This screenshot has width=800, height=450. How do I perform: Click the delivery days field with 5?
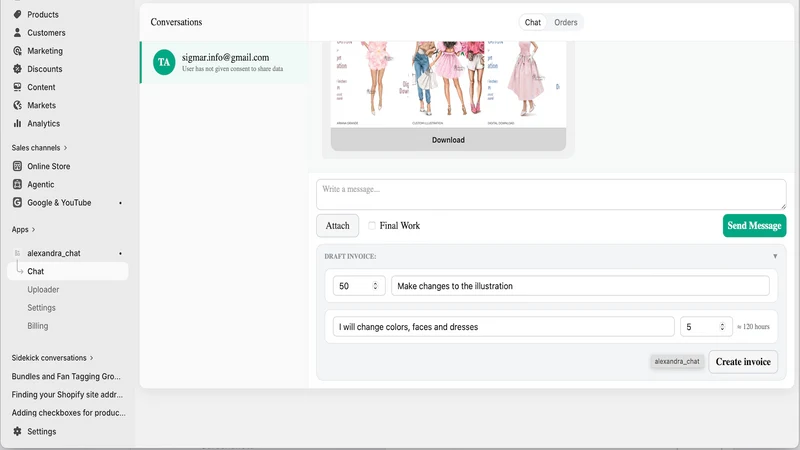pos(706,327)
